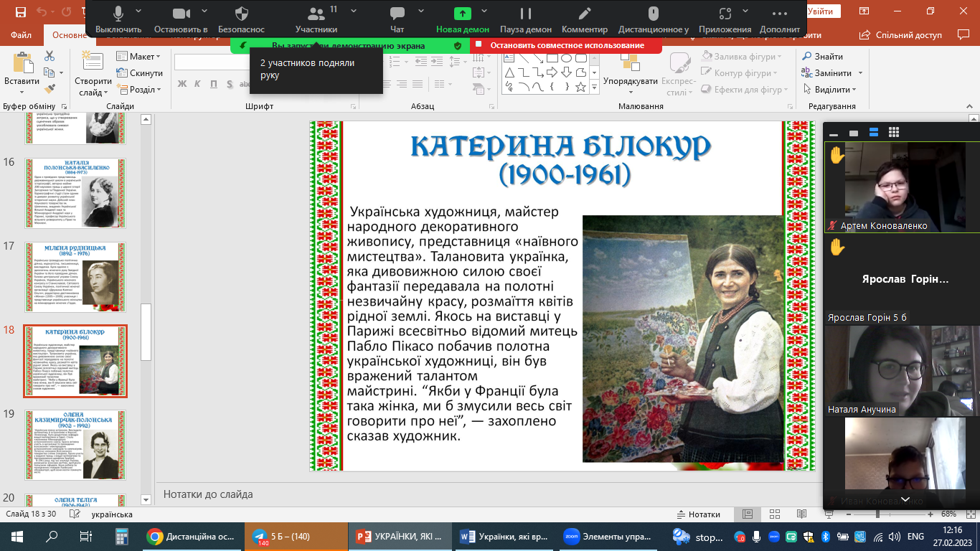The image size is (980, 551).
Task: Pause share with Пауза демонстрации
Action: point(526,19)
